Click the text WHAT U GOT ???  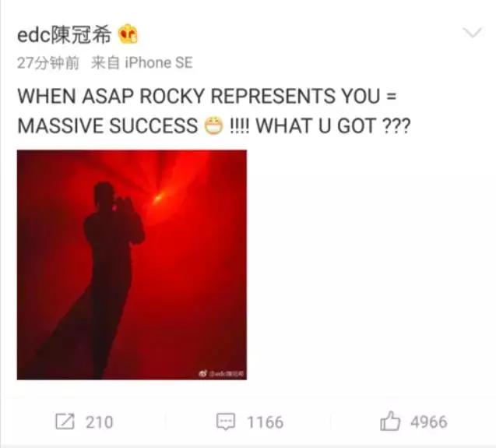[333, 126]
